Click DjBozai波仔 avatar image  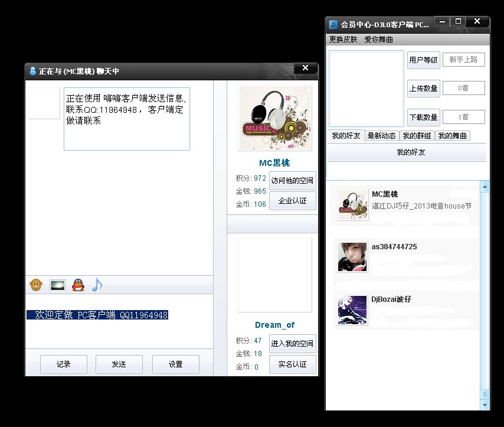coord(352,310)
